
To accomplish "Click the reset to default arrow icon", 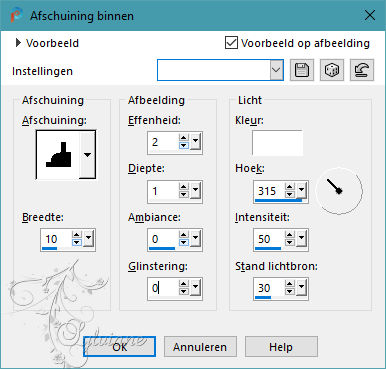I will pyautogui.click(x=362, y=70).
